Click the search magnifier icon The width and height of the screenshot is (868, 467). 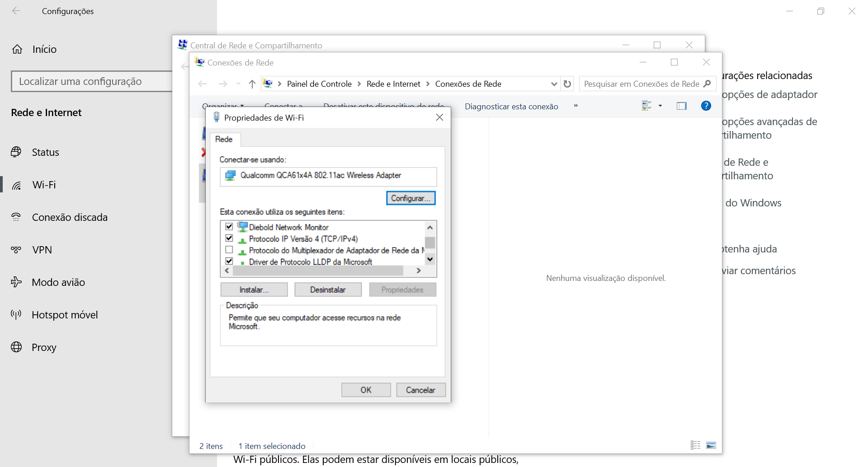point(707,84)
